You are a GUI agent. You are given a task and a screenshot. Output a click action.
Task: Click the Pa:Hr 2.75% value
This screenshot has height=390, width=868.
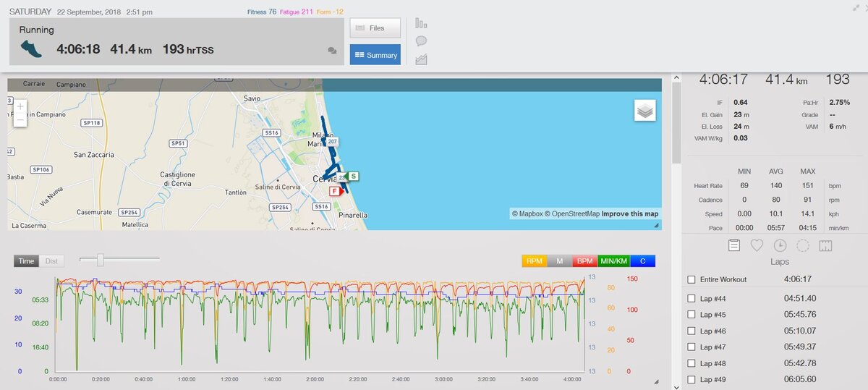[x=839, y=102]
